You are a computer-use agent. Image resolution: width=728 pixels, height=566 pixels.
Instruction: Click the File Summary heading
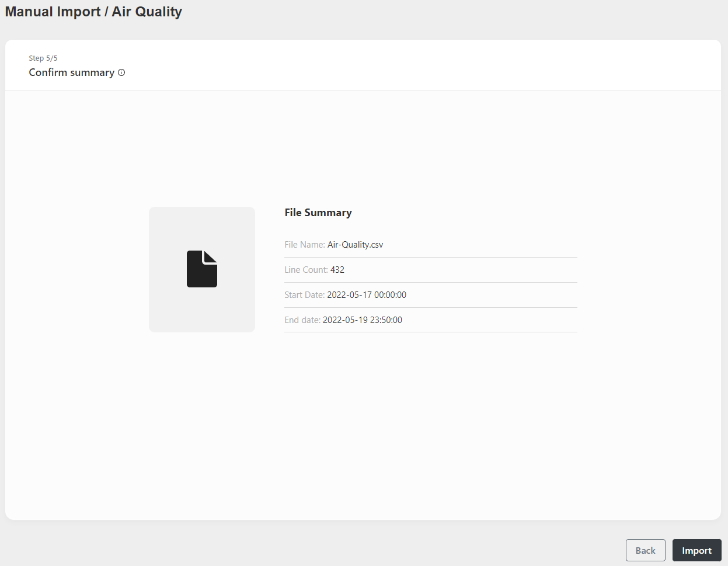[x=318, y=212]
